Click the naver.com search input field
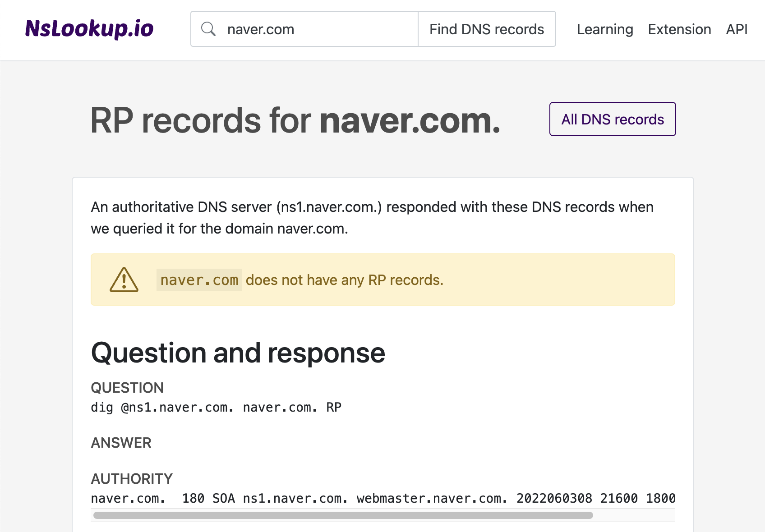Screen dimensions: 765x532 click(316, 28)
